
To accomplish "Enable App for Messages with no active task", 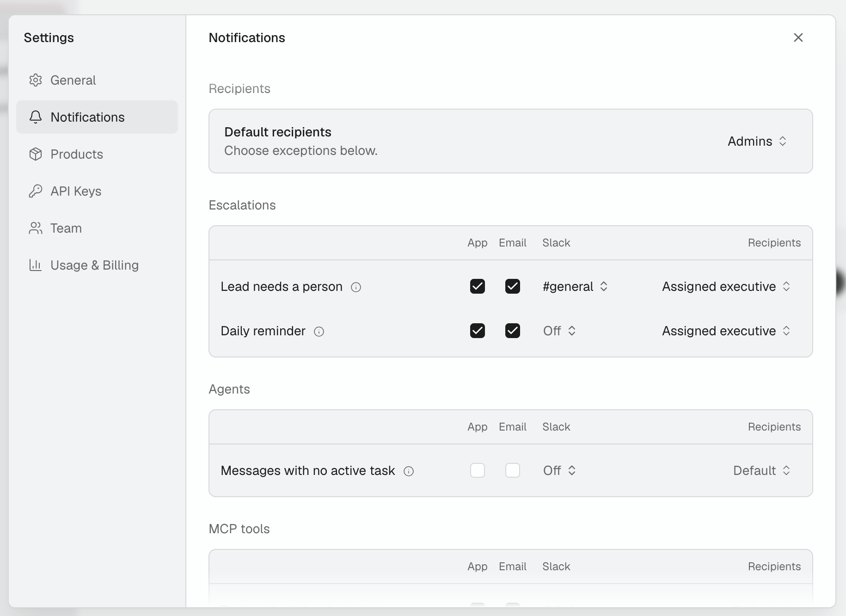I will [x=478, y=470].
